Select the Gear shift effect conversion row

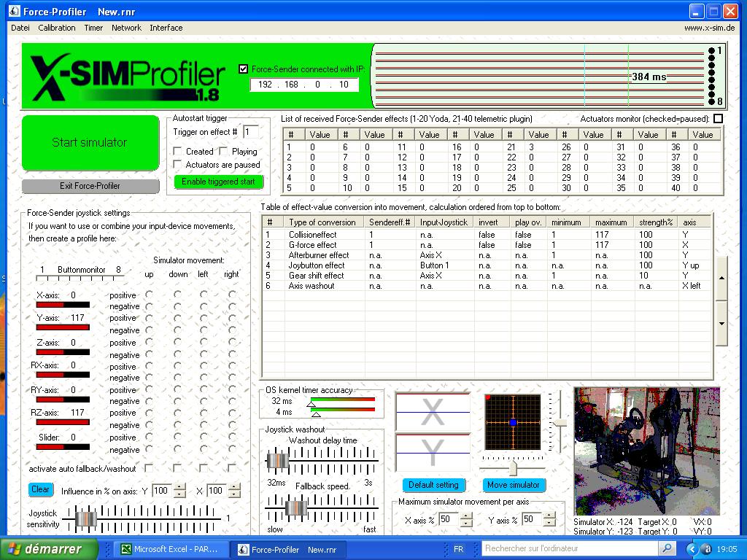(x=486, y=275)
